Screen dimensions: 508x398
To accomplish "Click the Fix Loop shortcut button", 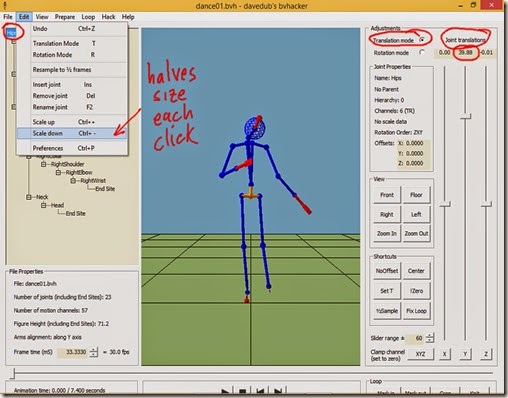I will 416,311.
